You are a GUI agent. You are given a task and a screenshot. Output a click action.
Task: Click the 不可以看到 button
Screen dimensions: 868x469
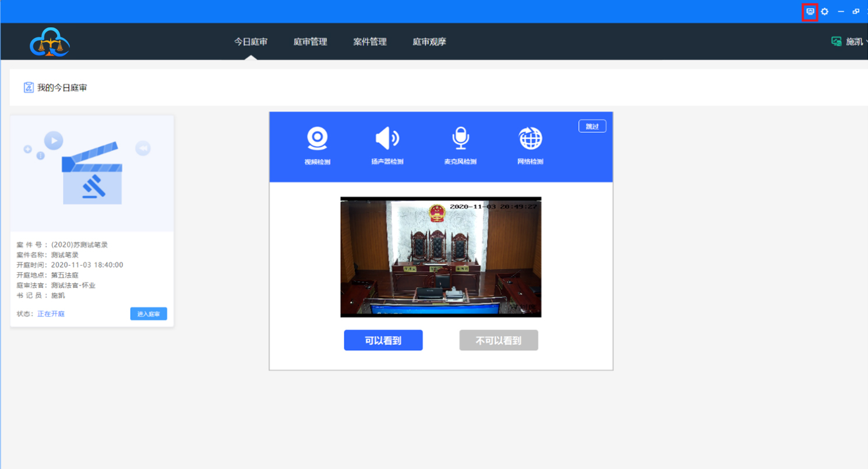coord(499,340)
